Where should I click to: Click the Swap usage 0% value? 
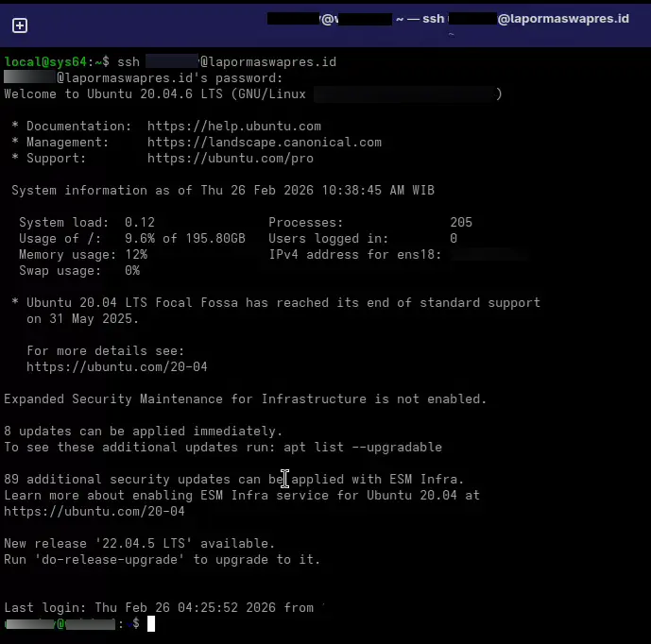(132, 271)
